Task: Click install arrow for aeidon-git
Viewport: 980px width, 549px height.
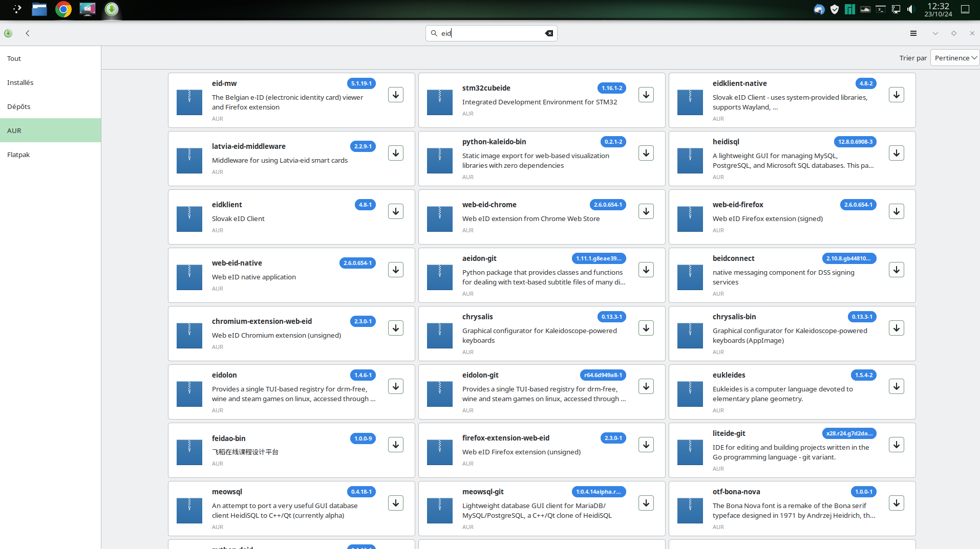Action: click(646, 270)
